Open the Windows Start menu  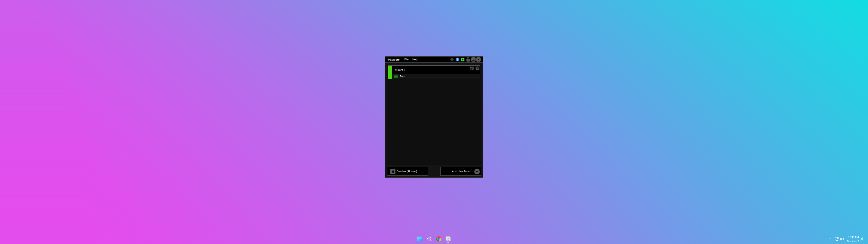[x=420, y=239]
